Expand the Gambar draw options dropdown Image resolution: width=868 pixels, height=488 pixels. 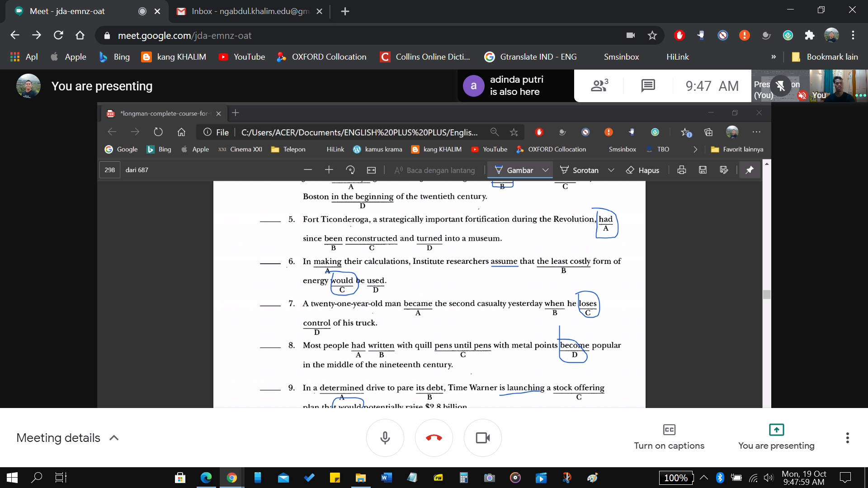click(545, 170)
